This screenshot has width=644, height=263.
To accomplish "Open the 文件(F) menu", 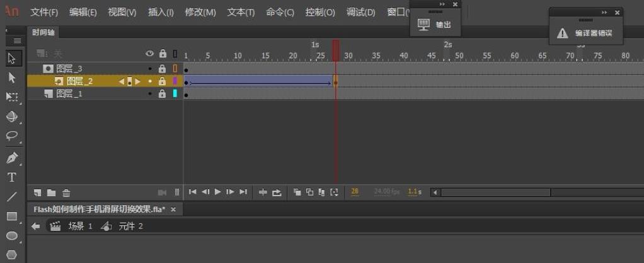I will 44,13.
